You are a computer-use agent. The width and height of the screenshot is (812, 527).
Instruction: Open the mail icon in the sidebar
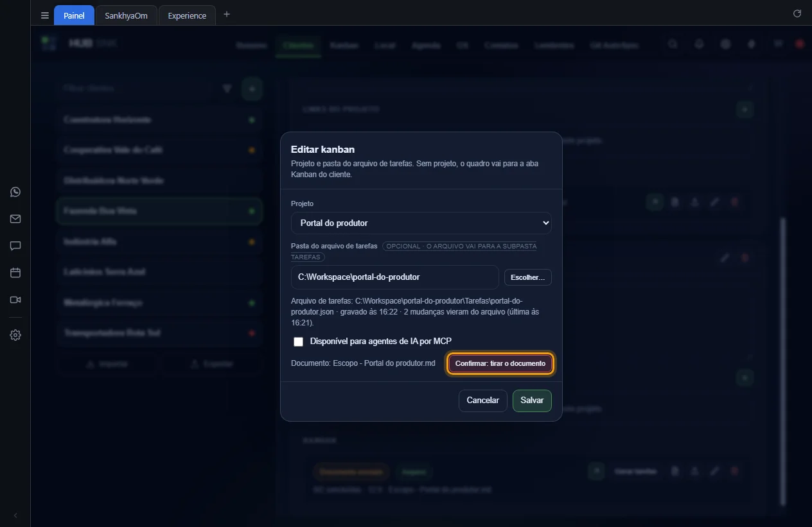(15, 219)
